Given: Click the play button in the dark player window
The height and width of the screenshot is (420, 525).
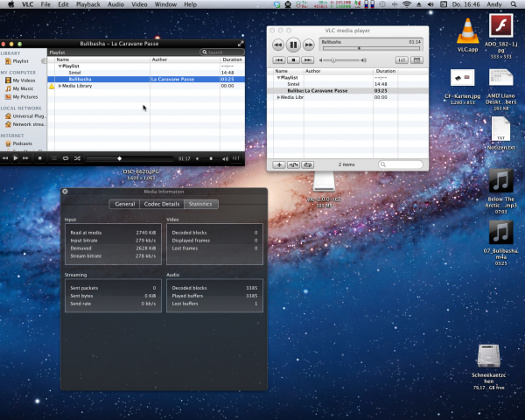Looking at the screenshot, I should point(16,158).
